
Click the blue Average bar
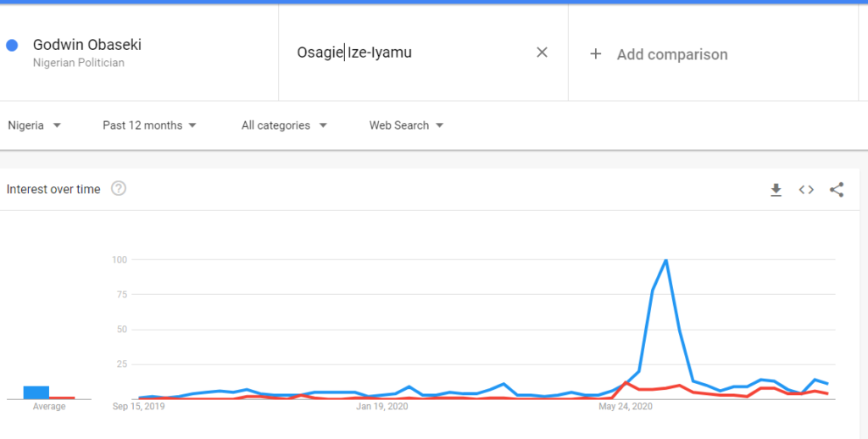pos(36,392)
